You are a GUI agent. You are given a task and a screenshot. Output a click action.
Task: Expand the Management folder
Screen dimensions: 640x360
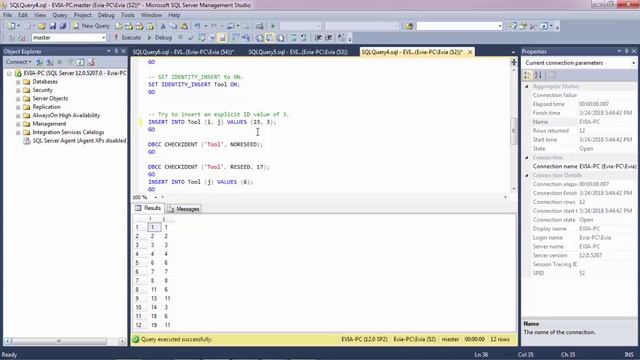pyautogui.click(x=18, y=124)
